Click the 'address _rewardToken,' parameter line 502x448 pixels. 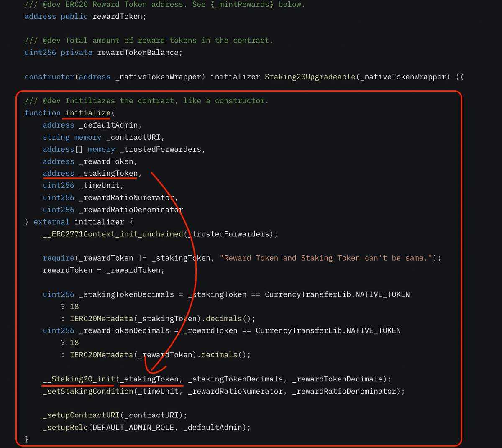pos(90,161)
